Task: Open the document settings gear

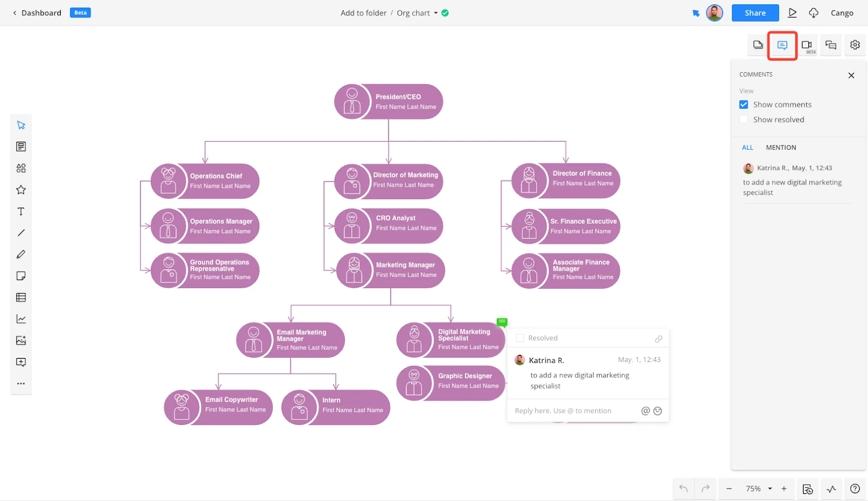Action: [855, 45]
